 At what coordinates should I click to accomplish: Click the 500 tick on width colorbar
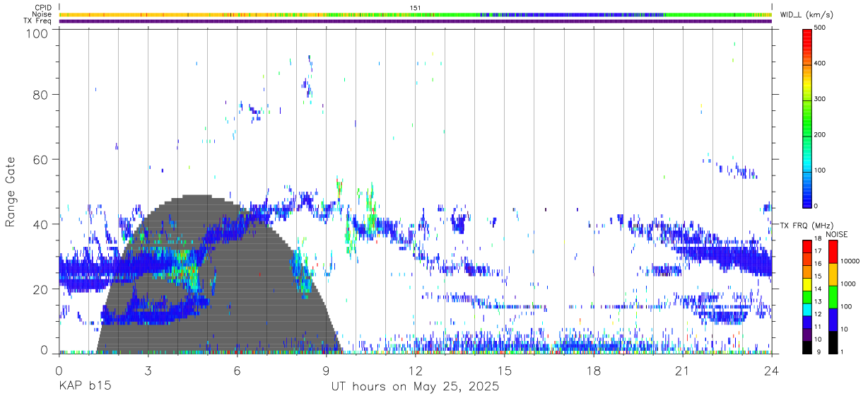coord(821,28)
